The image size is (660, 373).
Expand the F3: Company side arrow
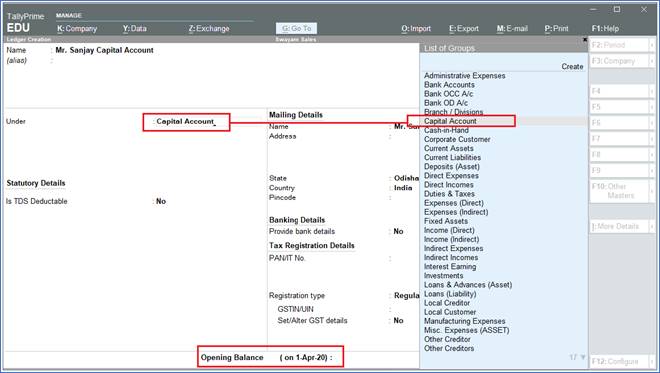point(652,61)
